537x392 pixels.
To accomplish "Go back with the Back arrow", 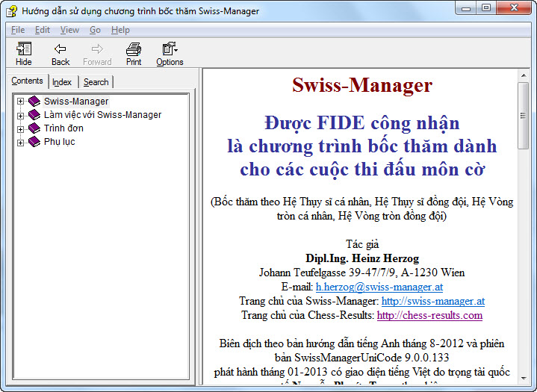I will click(60, 54).
